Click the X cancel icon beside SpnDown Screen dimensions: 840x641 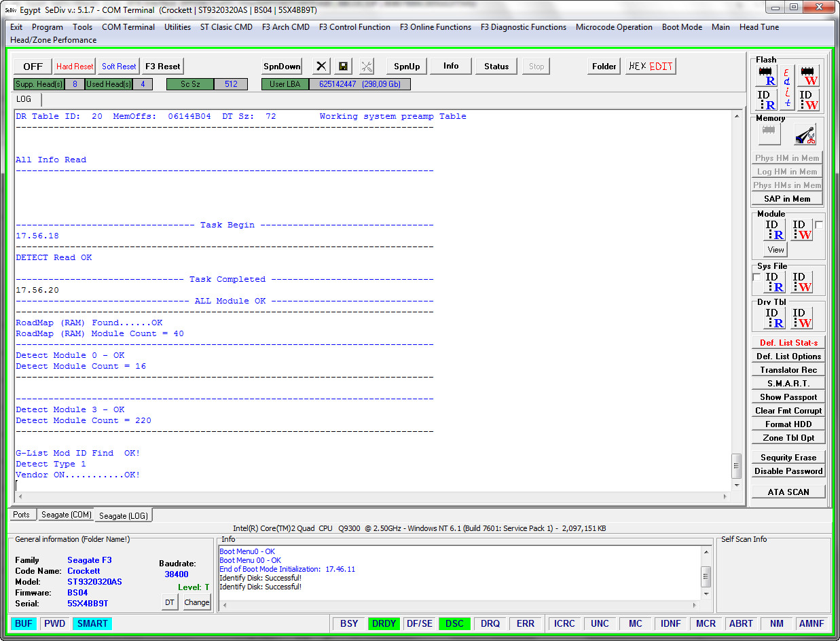pyautogui.click(x=322, y=66)
